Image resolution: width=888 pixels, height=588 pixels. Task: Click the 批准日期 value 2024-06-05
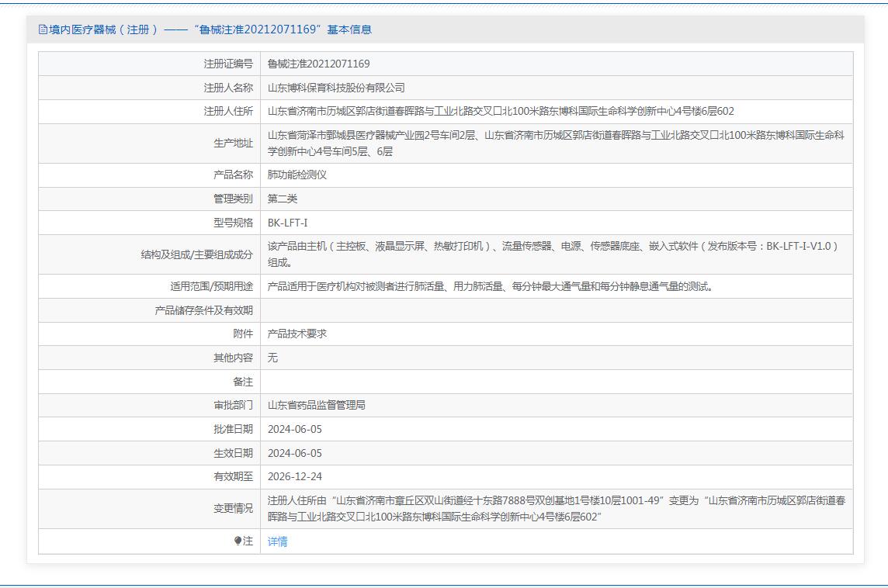pos(294,429)
